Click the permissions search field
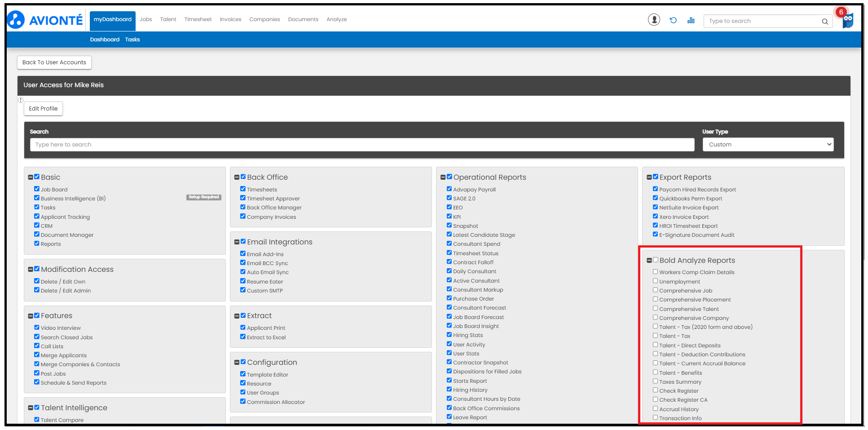This screenshot has height=430, width=868. coord(362,145)
